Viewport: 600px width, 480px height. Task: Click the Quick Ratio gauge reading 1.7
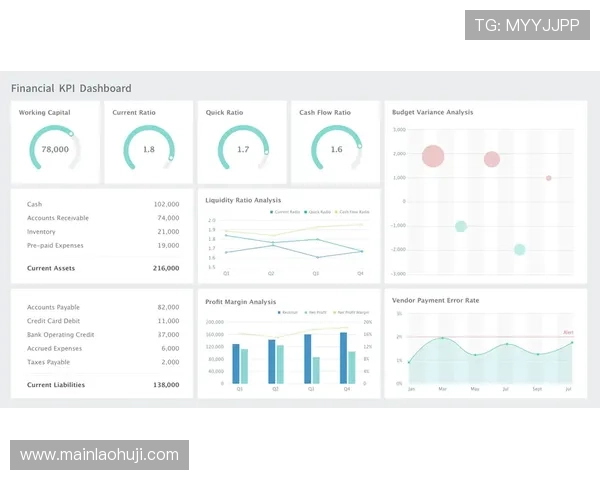pyautogui.click(x=243, y=149)
